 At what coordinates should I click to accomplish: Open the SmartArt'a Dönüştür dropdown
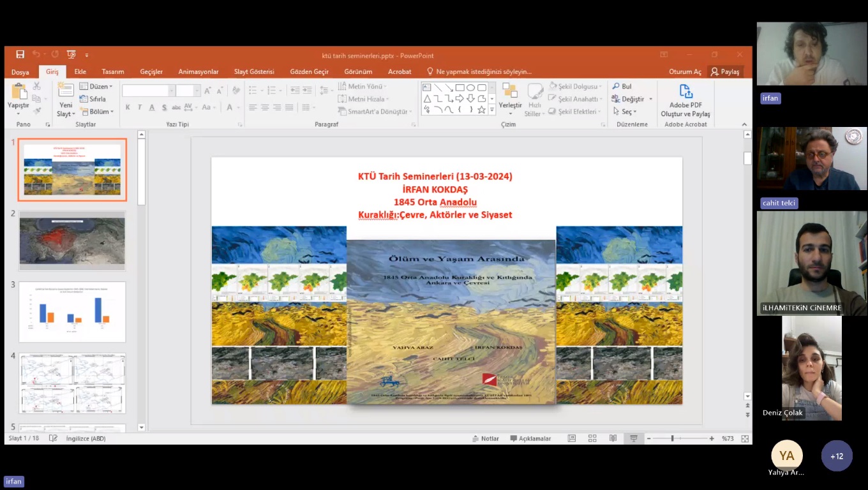[375, 112]
